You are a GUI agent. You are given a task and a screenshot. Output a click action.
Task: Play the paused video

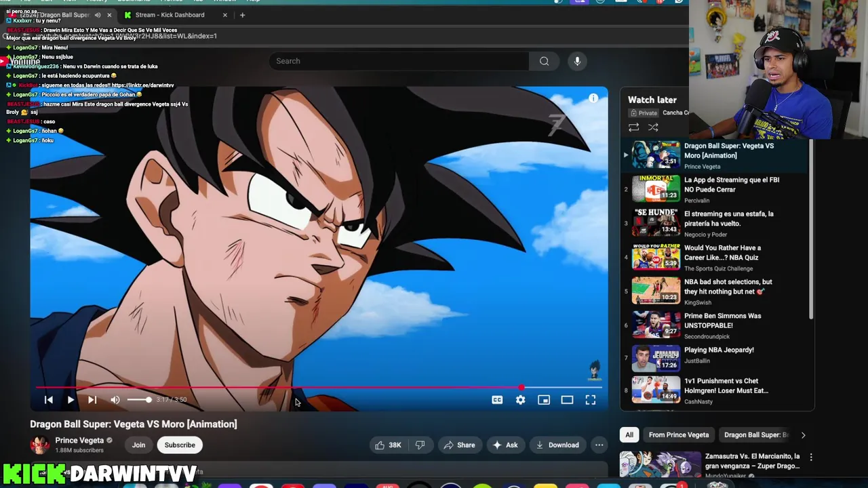[71, 400]
